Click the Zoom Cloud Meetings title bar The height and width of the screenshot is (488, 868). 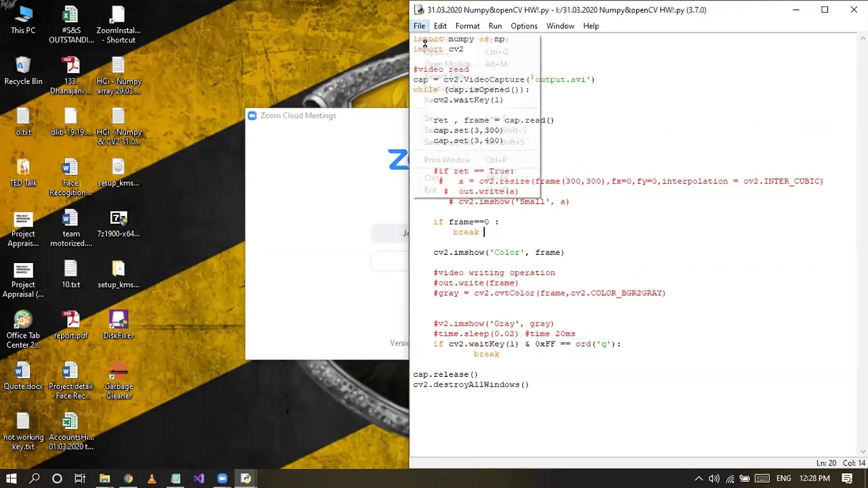tap(328, 115)
